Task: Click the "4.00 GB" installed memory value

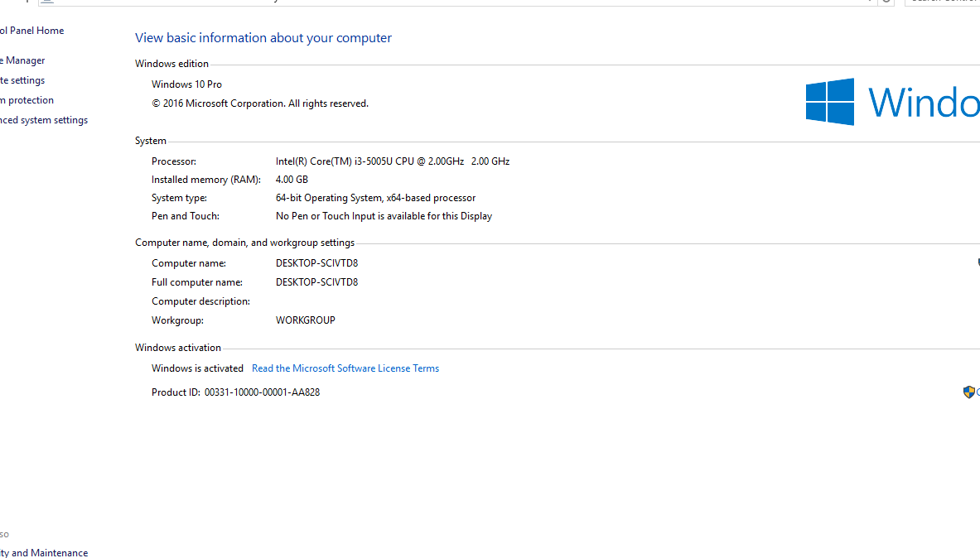Action: click(292, 180)
